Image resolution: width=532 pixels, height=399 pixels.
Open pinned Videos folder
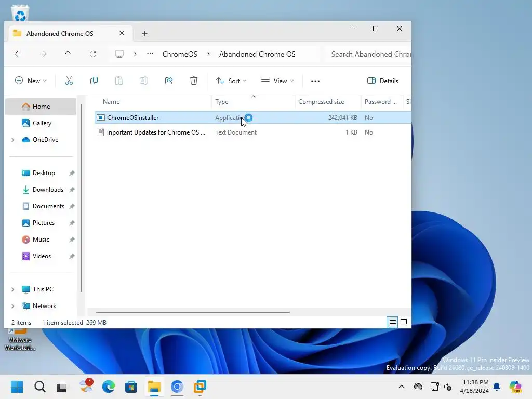[x=41, y=256]
